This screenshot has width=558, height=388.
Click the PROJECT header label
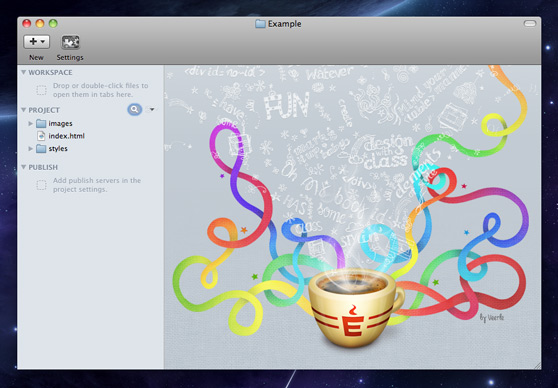[x=44, y=110]
